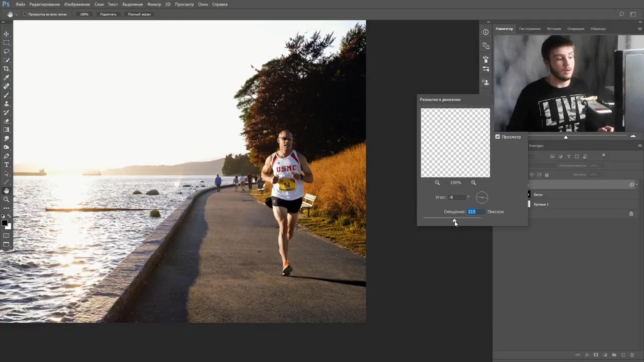
Task: Zoom in the Motion Blur preview
Action: [473, 183]
